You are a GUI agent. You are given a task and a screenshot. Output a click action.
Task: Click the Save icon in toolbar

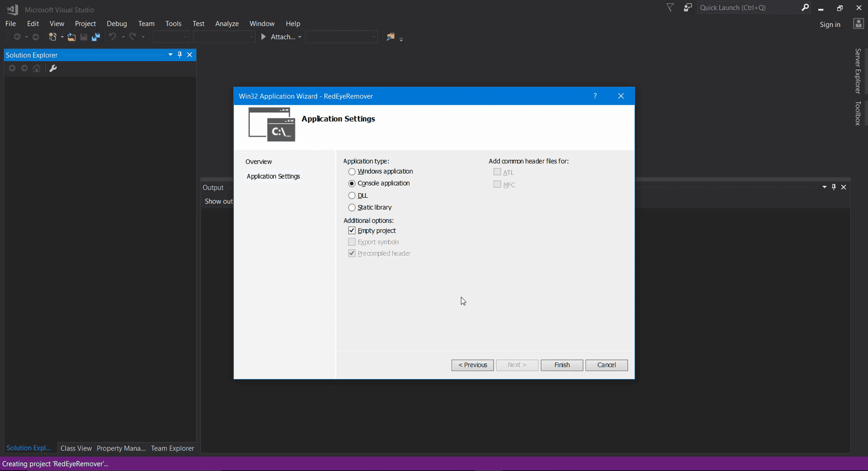click(x=84, y=37)
